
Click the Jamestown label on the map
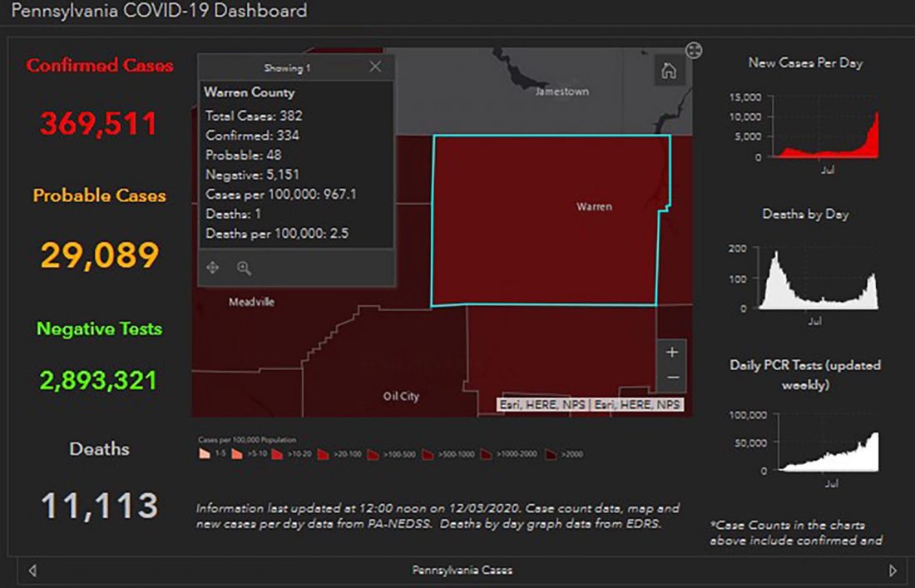click(x=562, y=91)
